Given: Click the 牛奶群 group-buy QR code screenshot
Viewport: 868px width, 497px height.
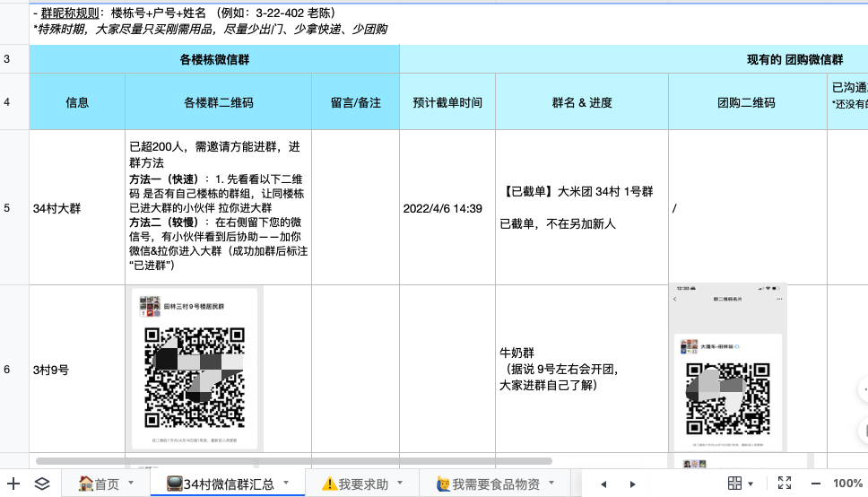Looking at the screenshot, I should [x=727, y=368].
